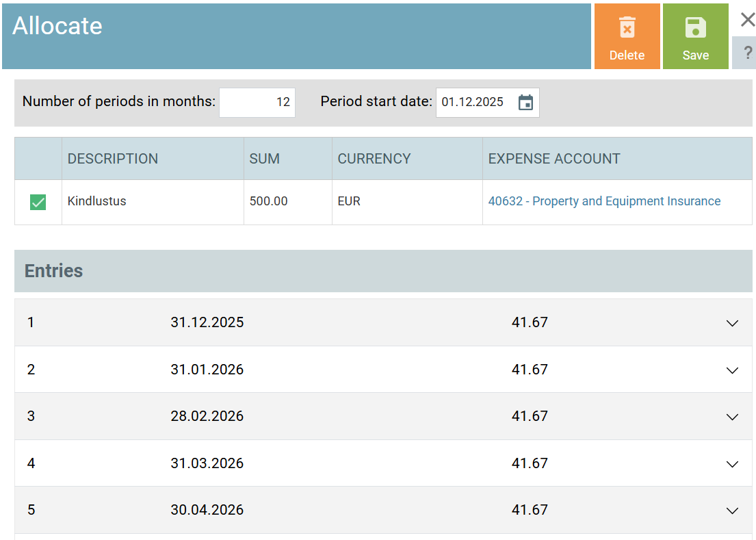Click the CURRENCY column header
Screen dimensions: 756x540
pos(374,159)
